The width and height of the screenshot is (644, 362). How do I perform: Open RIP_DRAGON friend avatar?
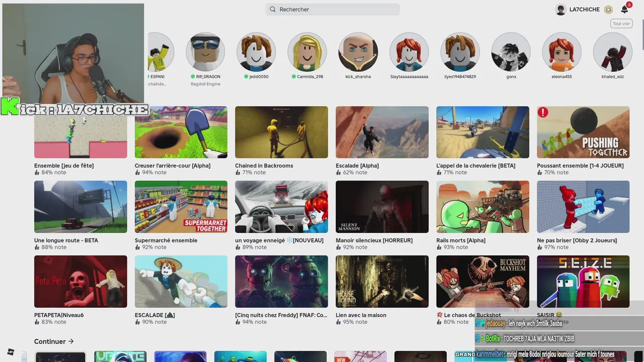205,52
